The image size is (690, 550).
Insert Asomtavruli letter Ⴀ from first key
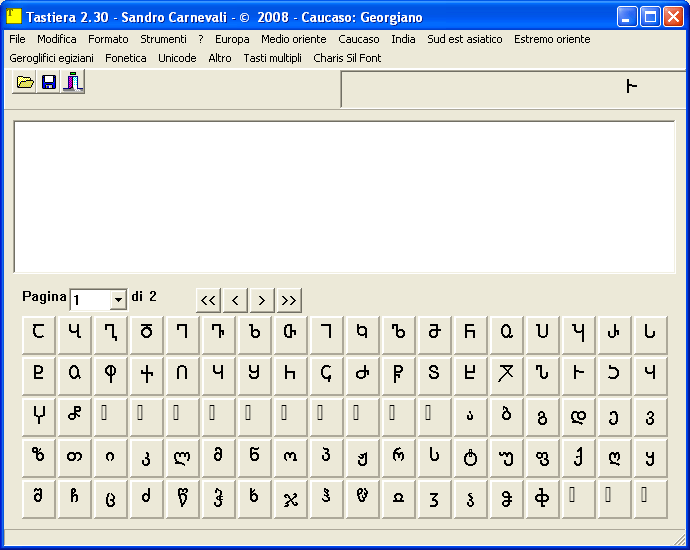tap(39, 334)
